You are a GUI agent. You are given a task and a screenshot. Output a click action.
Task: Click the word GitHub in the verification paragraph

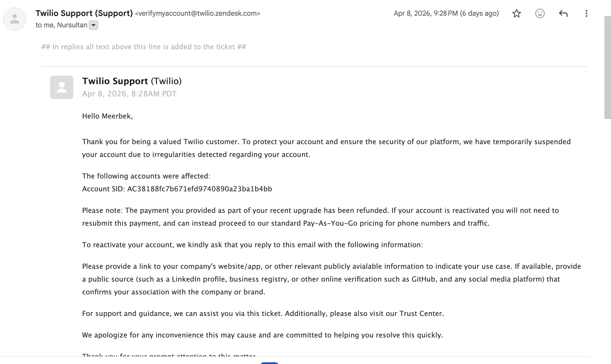tap(423, 279)
